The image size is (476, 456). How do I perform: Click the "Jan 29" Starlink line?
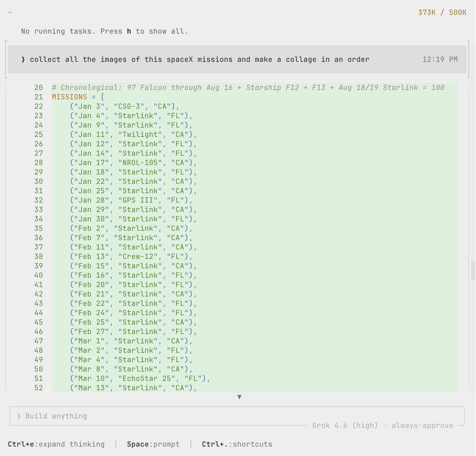click(x=133, y=210)
